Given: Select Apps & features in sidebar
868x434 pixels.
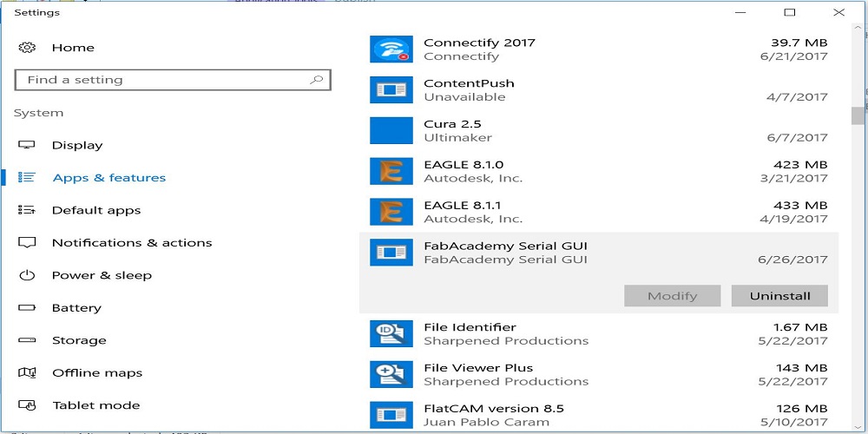Looking at the screenshot, I should [109, 178].
